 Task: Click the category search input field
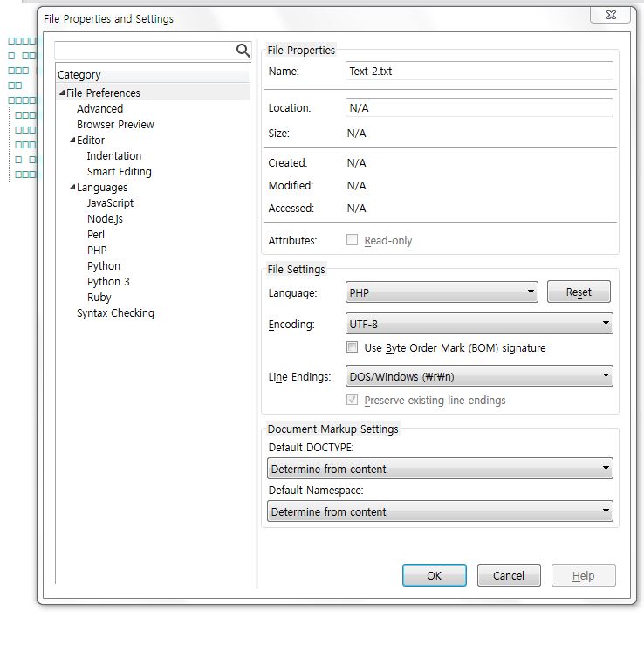tap(144, 51)
